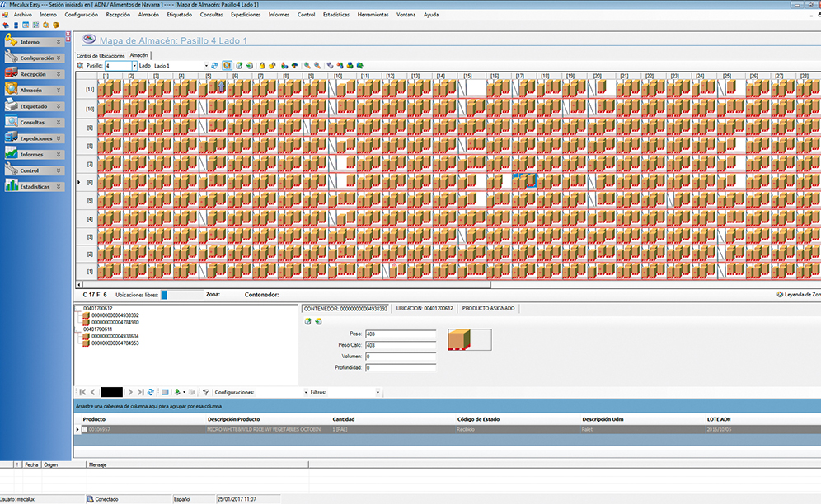The width and height of the screenshot is (821, 504).
Task: Open the Pasillo dropdown
Action: click(133, 65)
